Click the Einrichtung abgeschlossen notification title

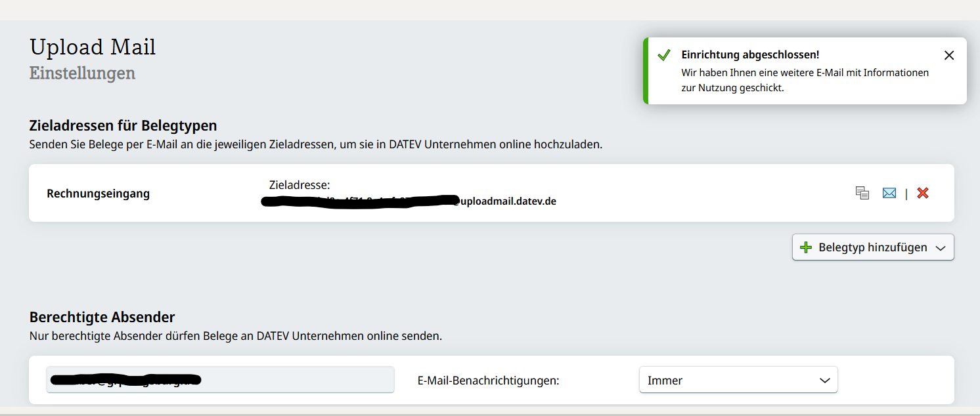pyautogui.click(x=750, y=55)
